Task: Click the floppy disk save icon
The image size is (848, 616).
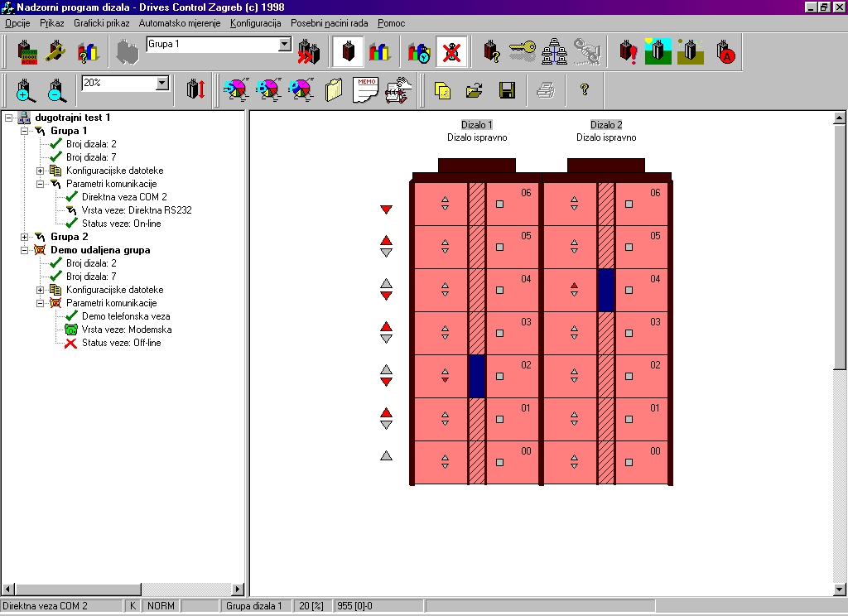Action: coord(506,90)
